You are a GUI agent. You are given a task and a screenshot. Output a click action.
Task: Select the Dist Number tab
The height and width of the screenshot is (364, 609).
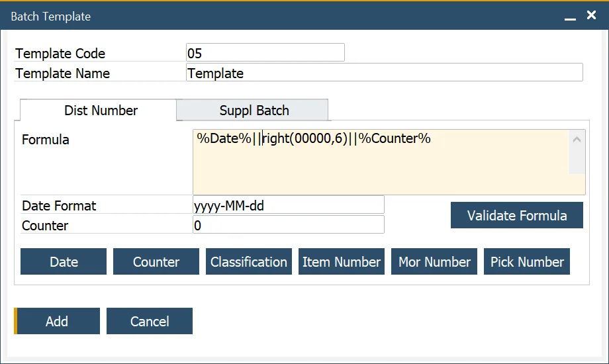pos(101,111)
